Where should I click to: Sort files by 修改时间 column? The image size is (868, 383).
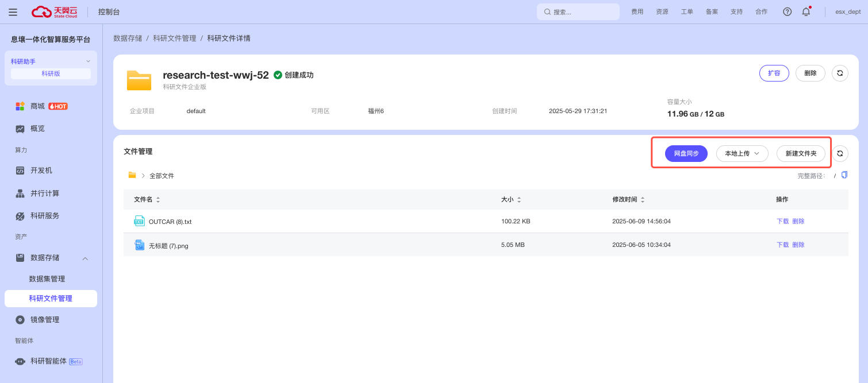pos(643,200)
